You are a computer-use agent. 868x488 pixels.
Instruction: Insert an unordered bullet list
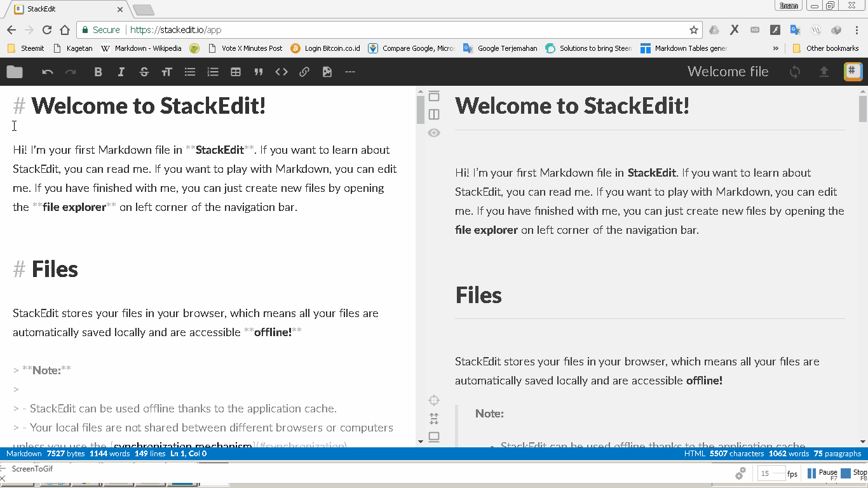tap(189, 72)
